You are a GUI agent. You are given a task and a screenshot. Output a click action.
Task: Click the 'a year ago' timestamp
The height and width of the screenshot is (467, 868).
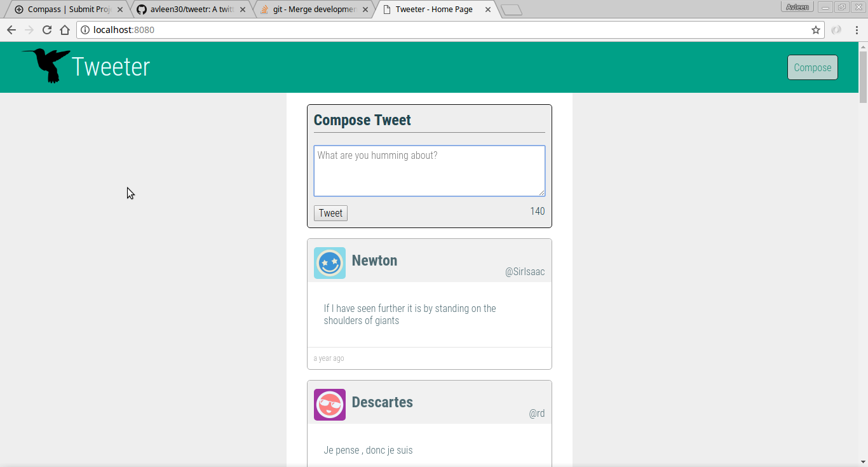pyautogui.click(x=329, y=358)
